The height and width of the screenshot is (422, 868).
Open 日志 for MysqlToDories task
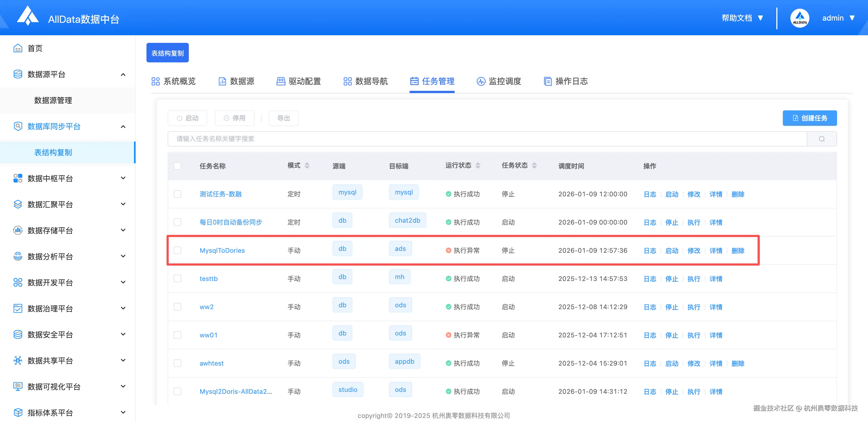pyautogui.click(x=650, y=251)
